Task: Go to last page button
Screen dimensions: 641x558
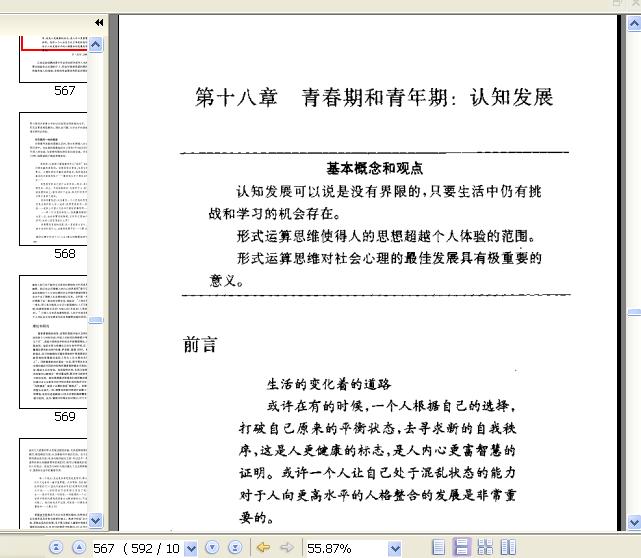Action: tap(235, 547)
